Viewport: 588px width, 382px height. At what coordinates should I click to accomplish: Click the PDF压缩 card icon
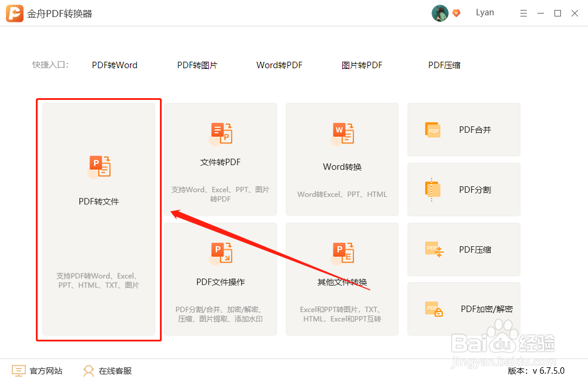435,249
